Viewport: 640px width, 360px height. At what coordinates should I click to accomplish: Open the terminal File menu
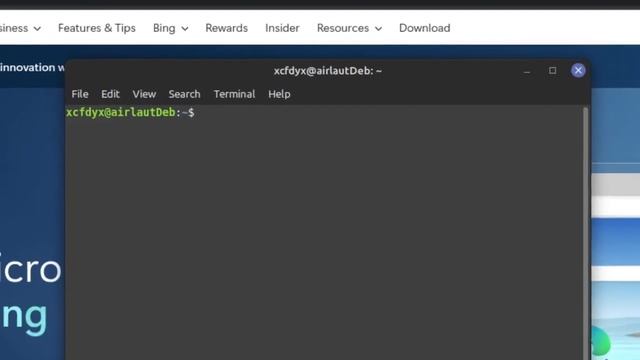pos(80,94)
